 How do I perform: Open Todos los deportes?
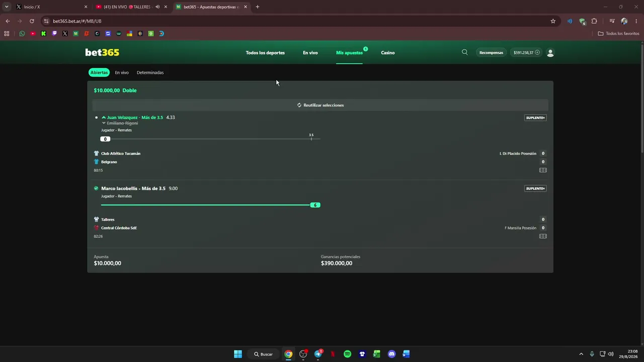(265, 53)
